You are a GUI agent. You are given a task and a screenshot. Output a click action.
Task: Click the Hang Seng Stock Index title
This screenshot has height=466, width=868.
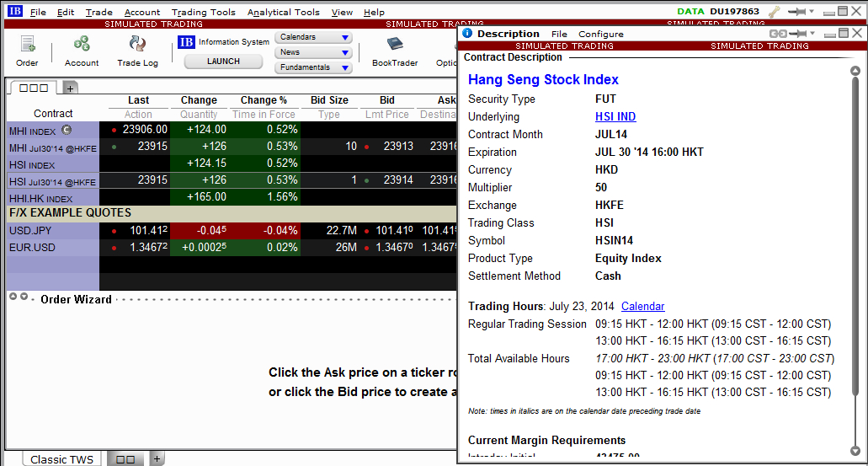pos(543,79)
